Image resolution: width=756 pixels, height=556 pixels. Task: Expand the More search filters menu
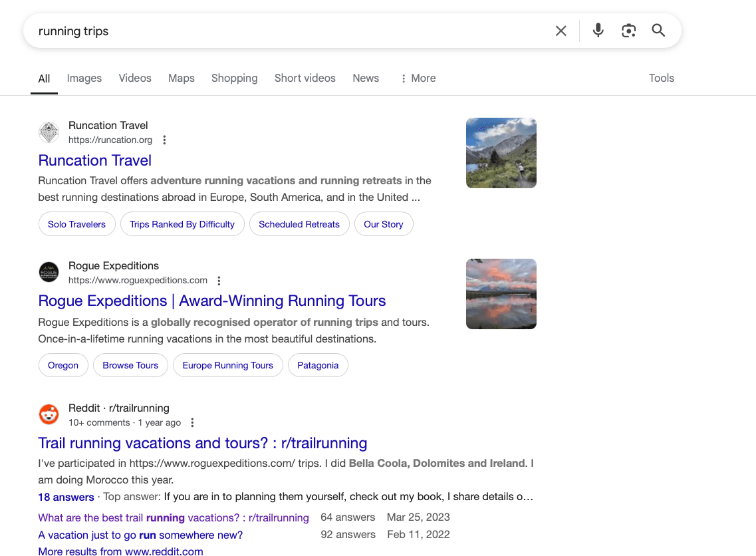pyautogui.click(x=418, y=78)
